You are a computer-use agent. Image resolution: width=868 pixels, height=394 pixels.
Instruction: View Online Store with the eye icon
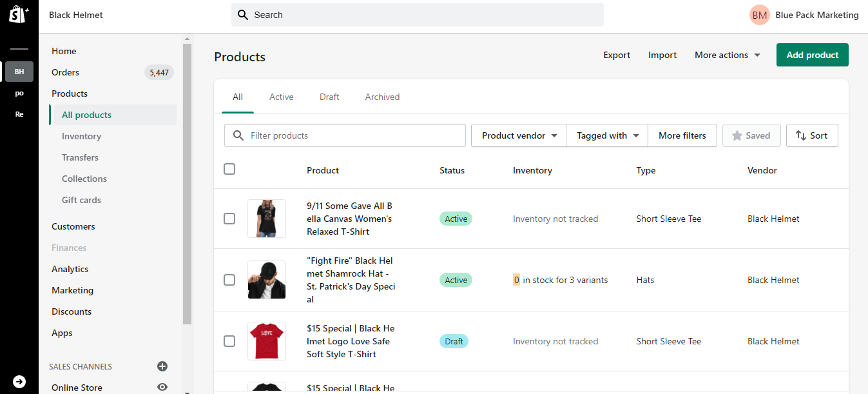(162, 388)
